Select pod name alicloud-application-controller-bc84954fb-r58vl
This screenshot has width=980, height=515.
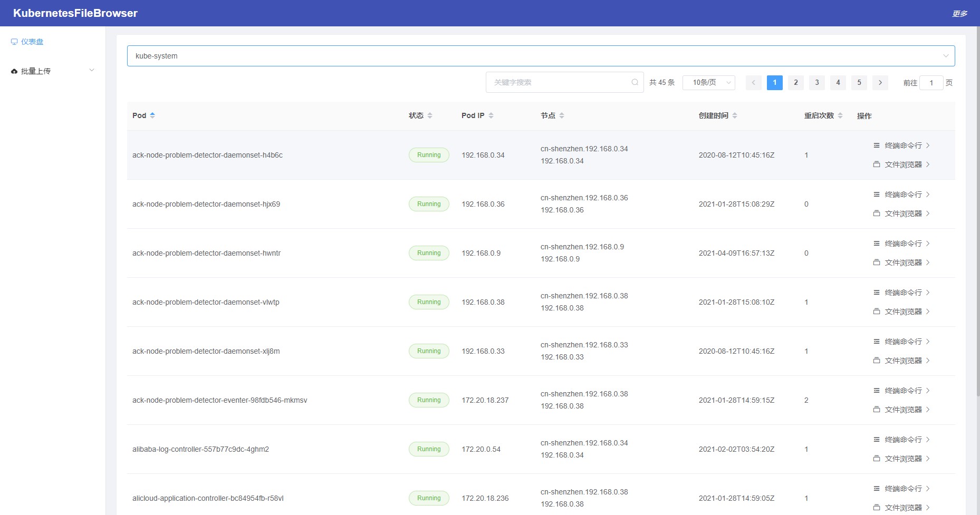click(x=208, y=498)
